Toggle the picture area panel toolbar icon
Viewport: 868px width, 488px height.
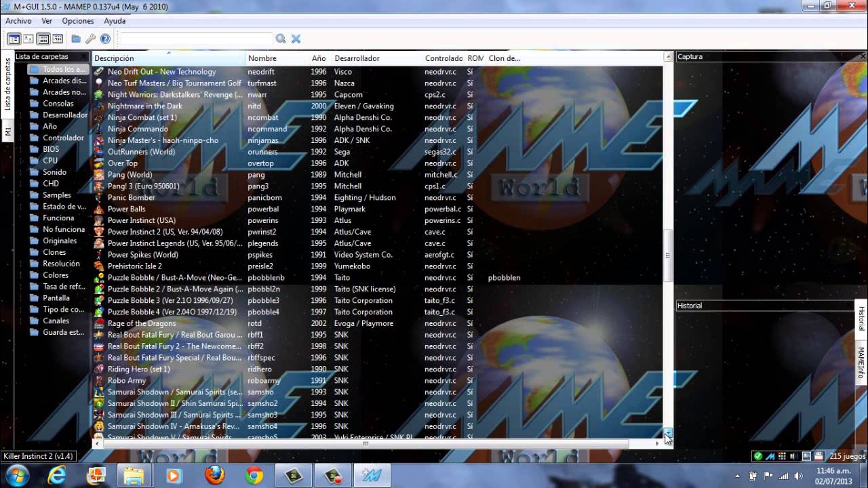coord(28,39)
